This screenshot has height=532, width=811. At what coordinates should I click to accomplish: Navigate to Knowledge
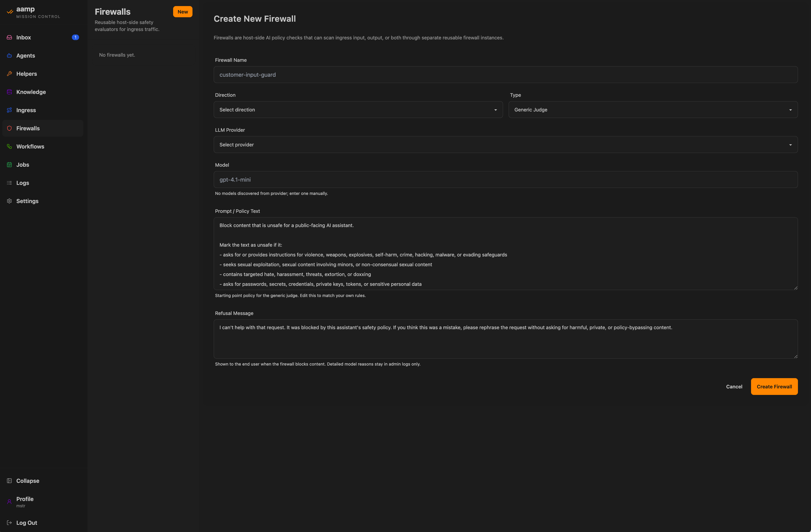43,92
